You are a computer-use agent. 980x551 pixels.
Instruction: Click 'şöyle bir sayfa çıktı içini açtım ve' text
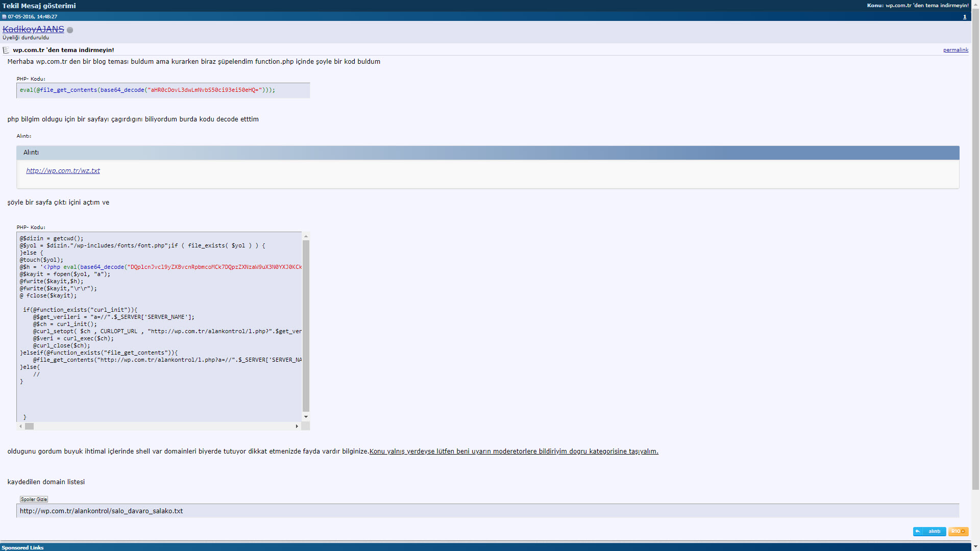click(x=58, y=203)
